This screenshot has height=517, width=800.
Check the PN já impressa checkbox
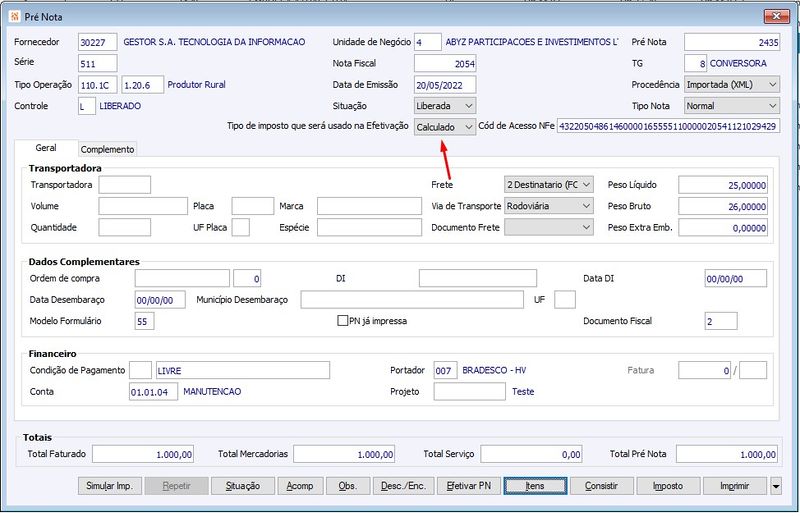point(342,321)
